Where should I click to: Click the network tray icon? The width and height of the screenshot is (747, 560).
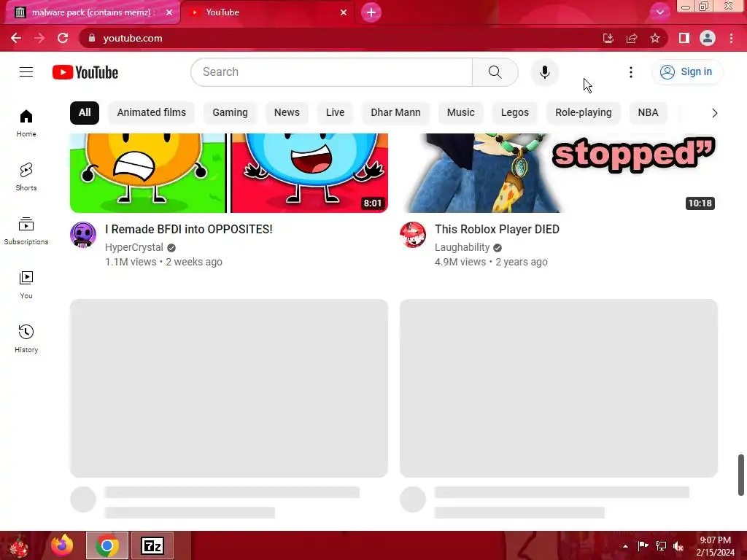(661, 546)
